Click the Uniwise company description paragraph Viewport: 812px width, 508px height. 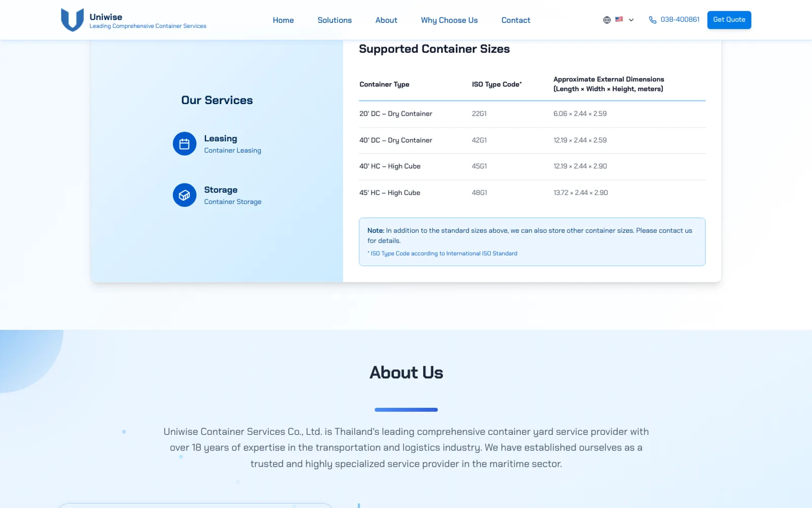click(406, 448)
